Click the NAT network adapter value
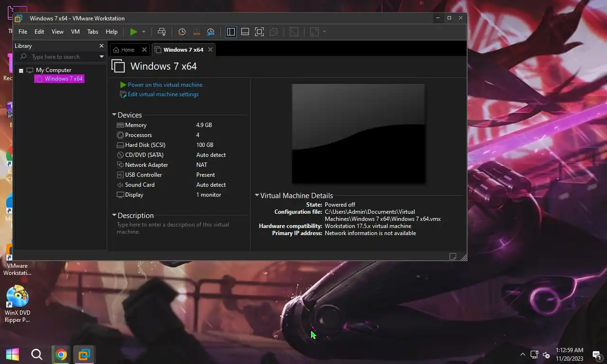Viewport: 607px width, 364px height. (202, 165)
